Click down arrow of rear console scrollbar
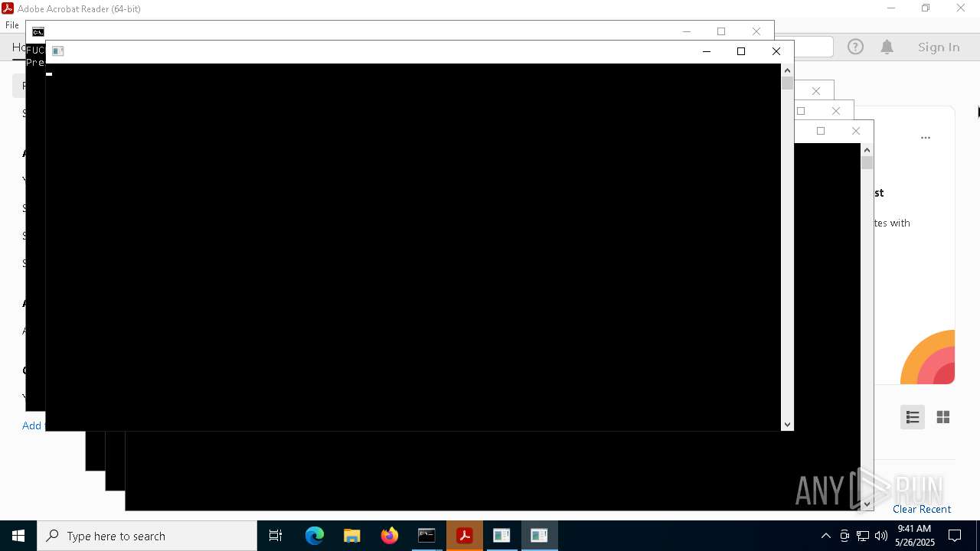The height and width of the screenshot is (551, 980). tap(867, 504)
